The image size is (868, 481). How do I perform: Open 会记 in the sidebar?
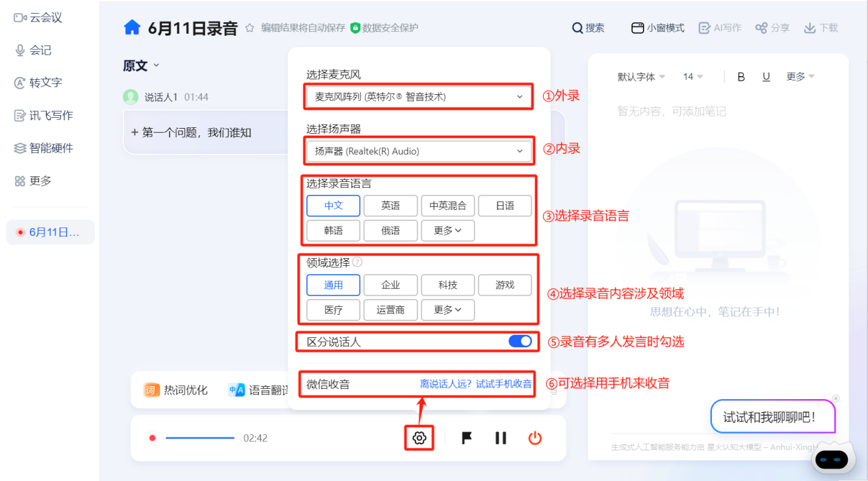(x=33, y=50)
